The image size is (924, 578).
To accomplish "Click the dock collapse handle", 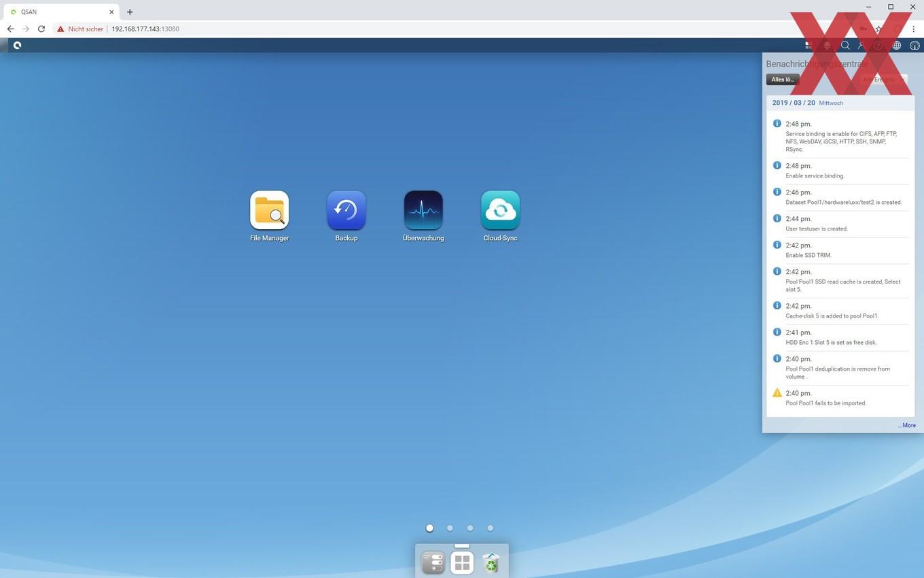I will pos(462,545).
